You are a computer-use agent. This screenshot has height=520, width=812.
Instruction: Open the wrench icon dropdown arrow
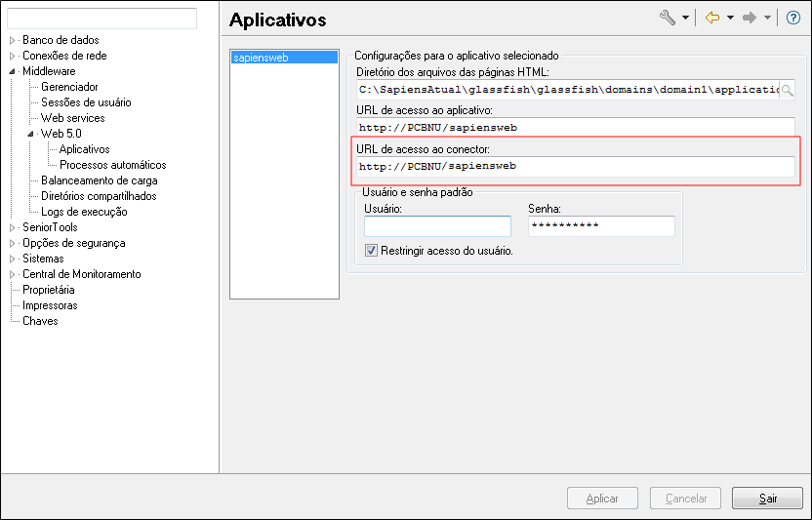click(x=685, y=18)
